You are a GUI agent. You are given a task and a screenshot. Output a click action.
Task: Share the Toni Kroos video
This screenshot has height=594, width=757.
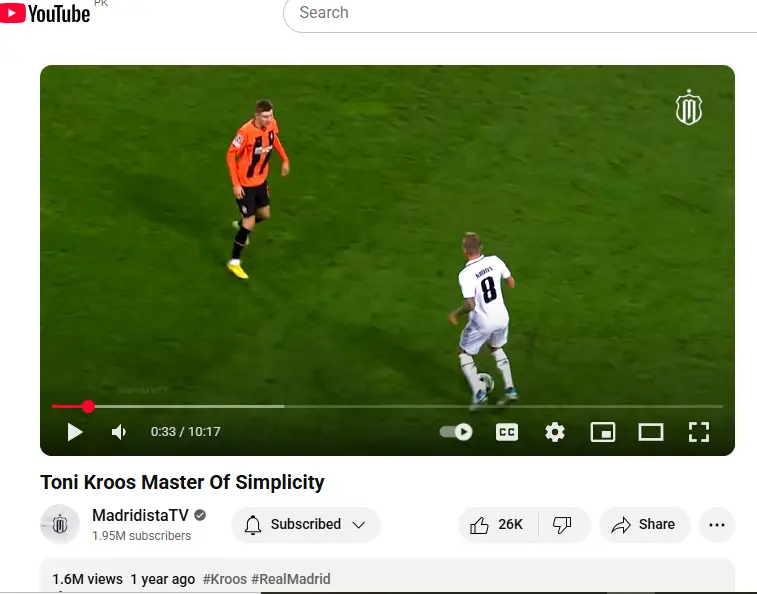[x=644, y=524]
